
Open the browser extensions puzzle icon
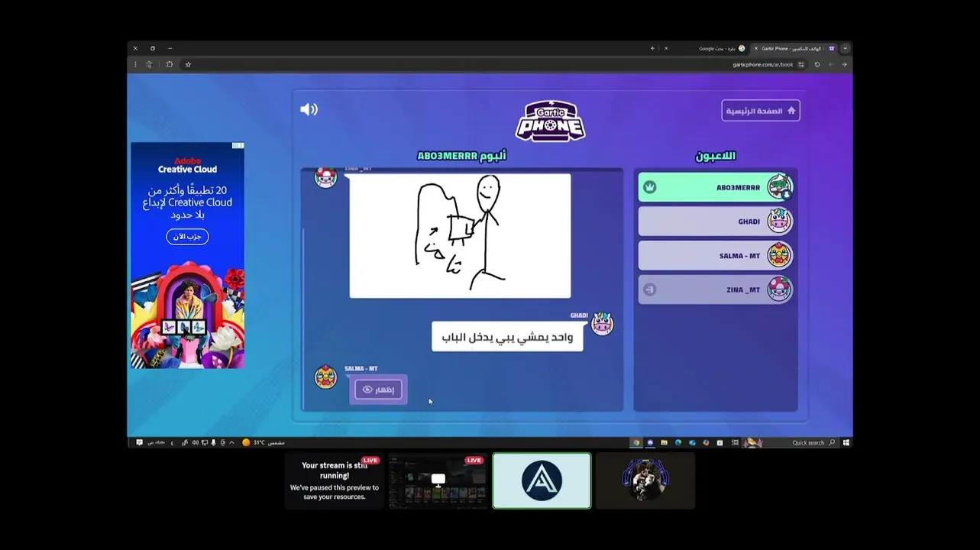[170, 64]
